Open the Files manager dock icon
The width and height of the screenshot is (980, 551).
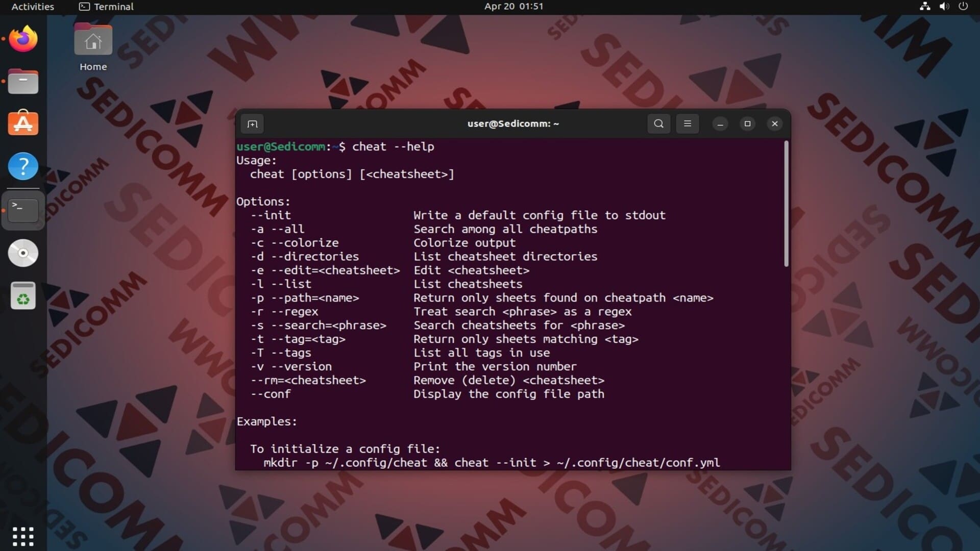23,82
